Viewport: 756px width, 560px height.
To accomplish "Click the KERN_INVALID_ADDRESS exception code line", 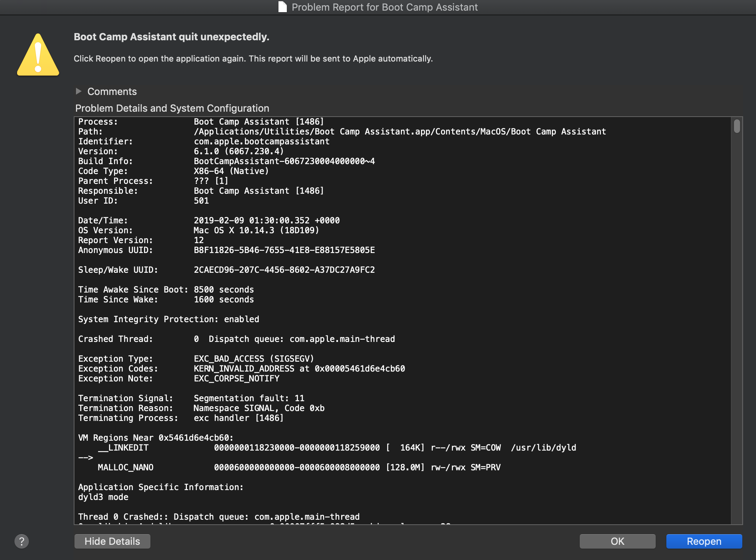I will (299, 369).
